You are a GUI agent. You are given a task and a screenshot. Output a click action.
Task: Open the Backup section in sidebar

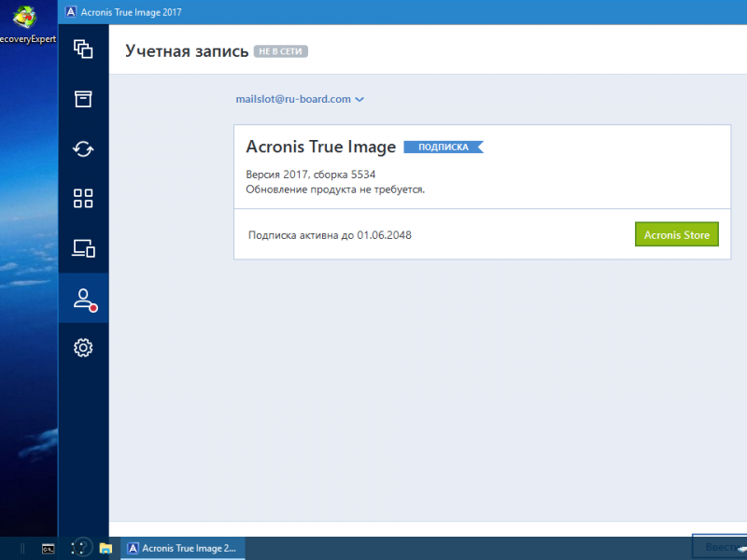tap(83, 49)
